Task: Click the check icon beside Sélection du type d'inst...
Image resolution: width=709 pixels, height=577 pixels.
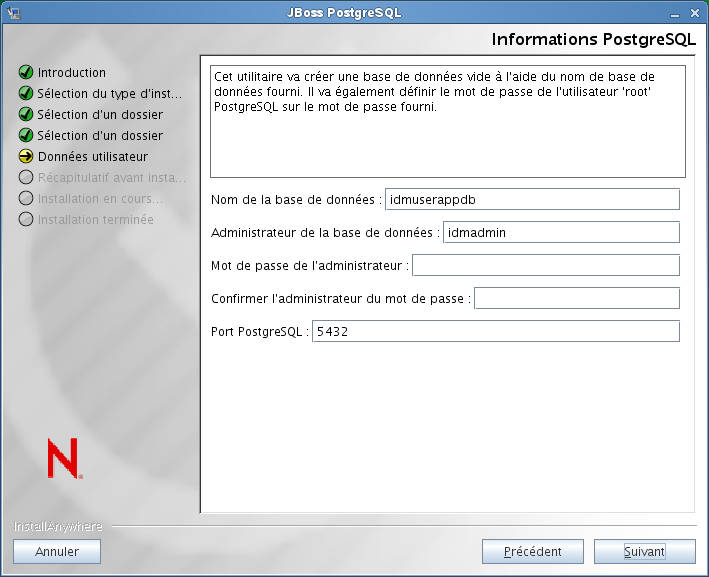Action: (26, 93)
